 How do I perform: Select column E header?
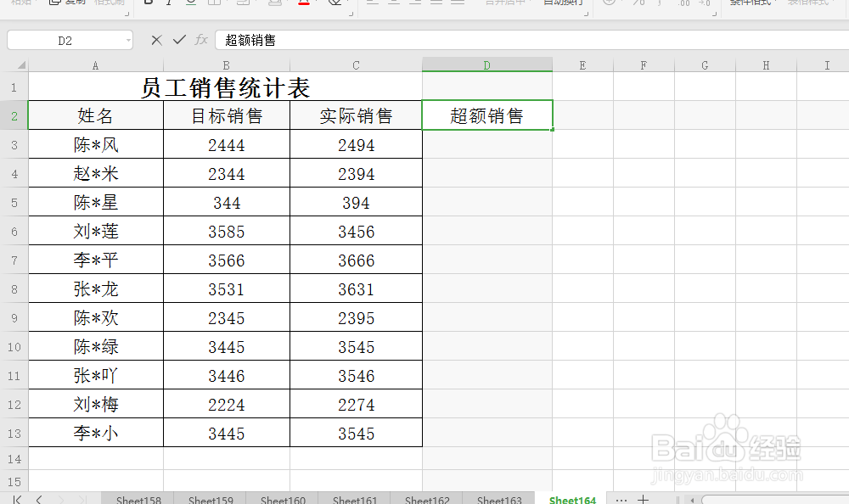point(582,65)
